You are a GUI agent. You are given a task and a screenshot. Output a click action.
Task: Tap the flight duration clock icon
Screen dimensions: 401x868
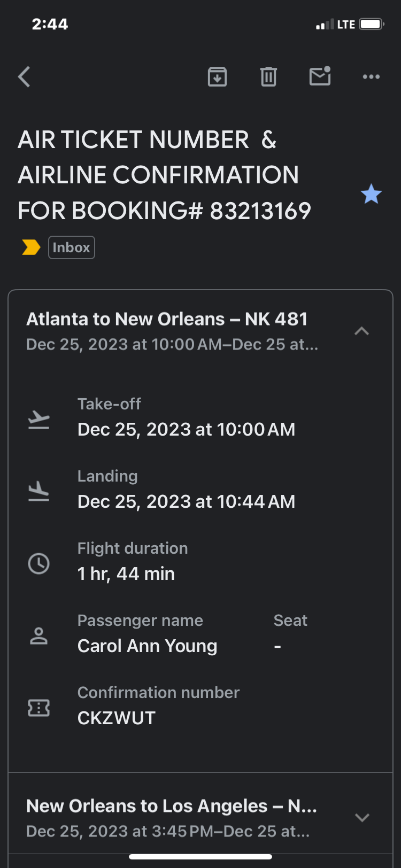[x=38, y=563]
